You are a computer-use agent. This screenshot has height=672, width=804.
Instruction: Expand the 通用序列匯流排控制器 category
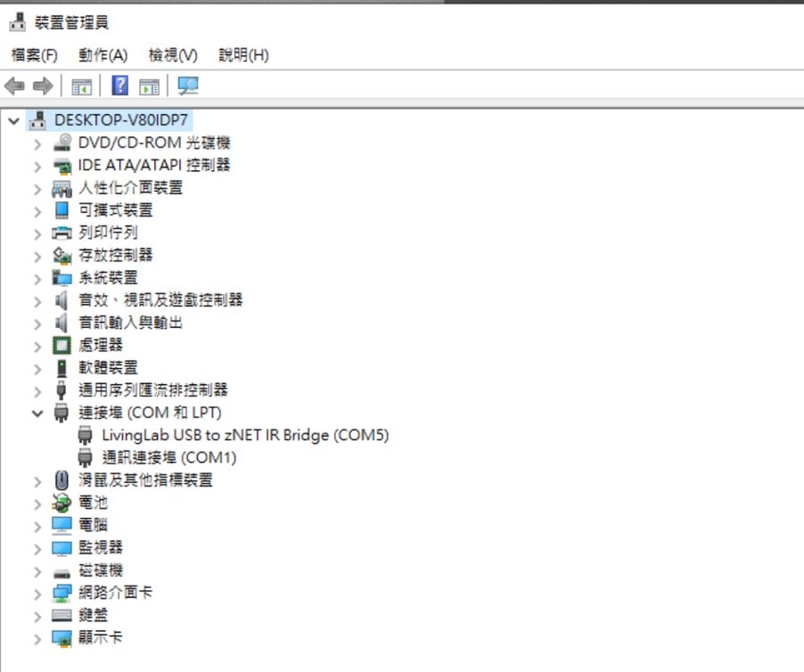(37, 392)
